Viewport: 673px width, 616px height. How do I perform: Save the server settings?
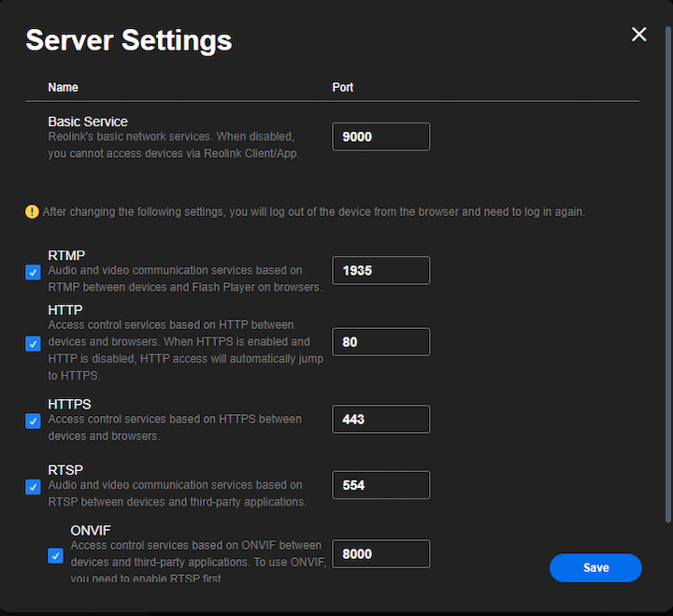point(595,567)
